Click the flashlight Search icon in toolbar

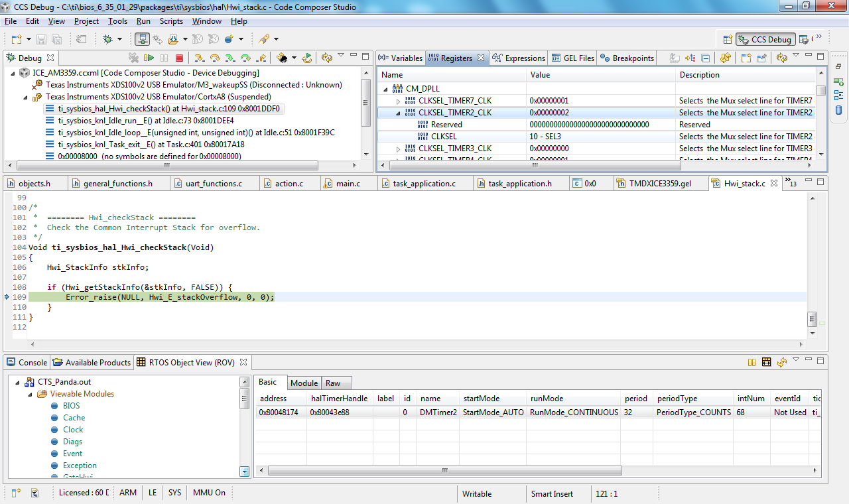coord(264,39)
